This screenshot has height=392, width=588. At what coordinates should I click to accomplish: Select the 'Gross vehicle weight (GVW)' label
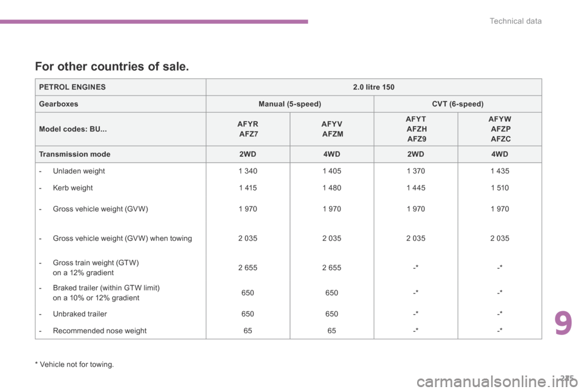coord(100,209)
